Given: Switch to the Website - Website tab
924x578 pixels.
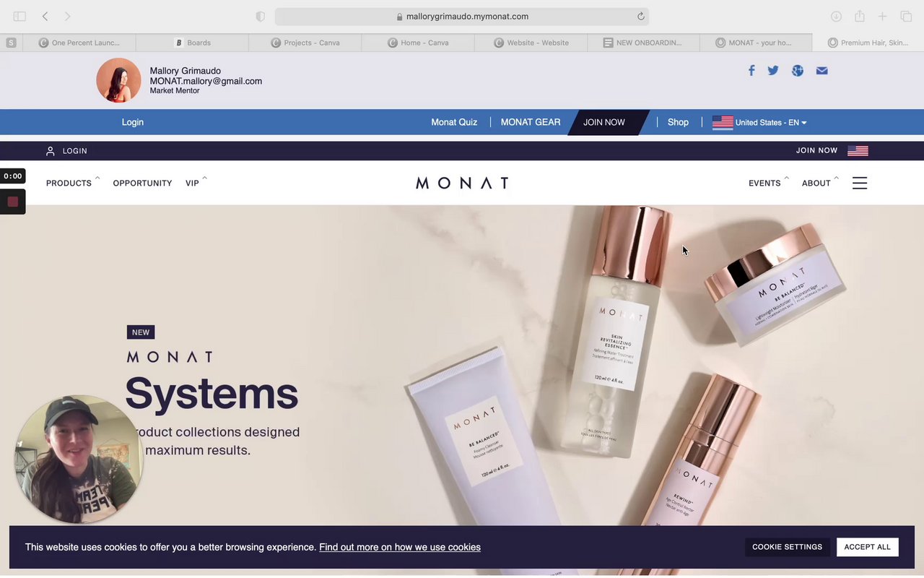Looking at the screenshot, I should 531,43.
